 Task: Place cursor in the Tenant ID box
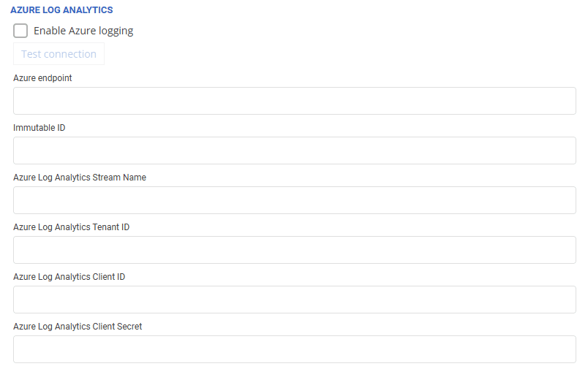[294, 250]
